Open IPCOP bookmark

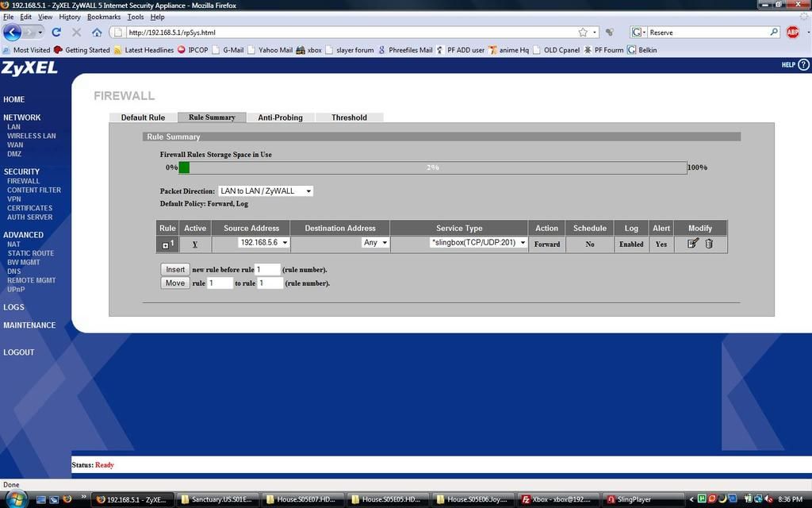(x=193, y=50)
